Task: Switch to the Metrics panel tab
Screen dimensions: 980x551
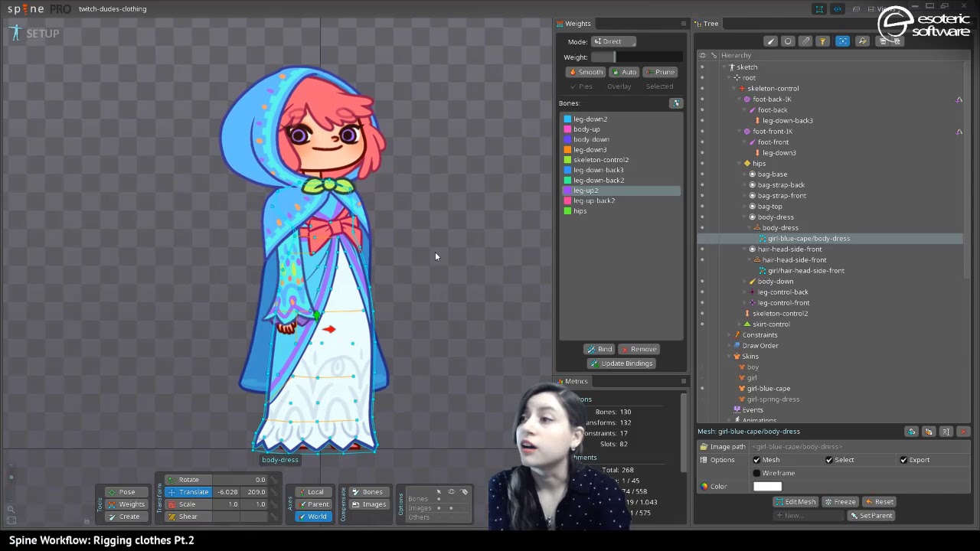Action: [572, 381]
